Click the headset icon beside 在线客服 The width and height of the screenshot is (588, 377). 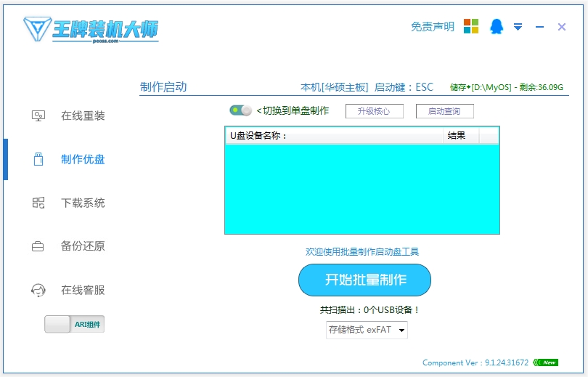pyautogui.click(x=38, y=290)
